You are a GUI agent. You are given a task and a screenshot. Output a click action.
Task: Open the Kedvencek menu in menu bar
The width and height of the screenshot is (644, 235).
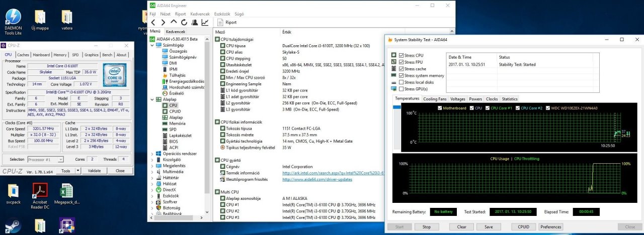click(x=200, y=14)
